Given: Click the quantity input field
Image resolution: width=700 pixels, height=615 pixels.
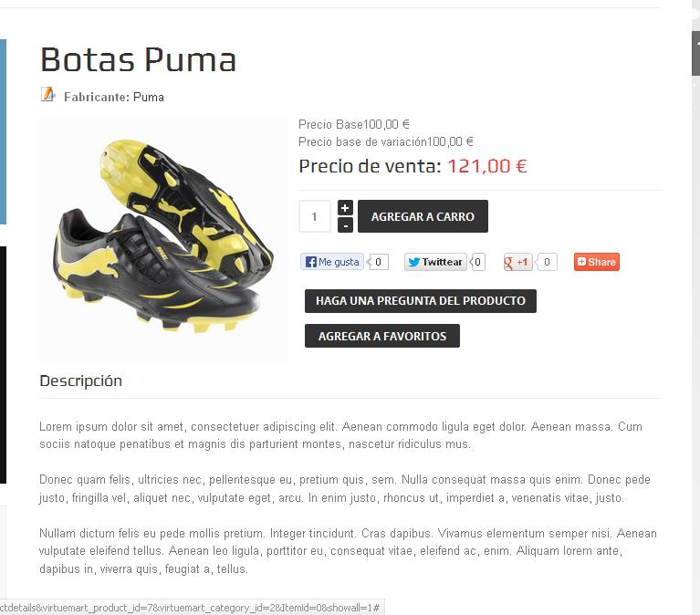Looking at the screenshot, I should point(315,216).
